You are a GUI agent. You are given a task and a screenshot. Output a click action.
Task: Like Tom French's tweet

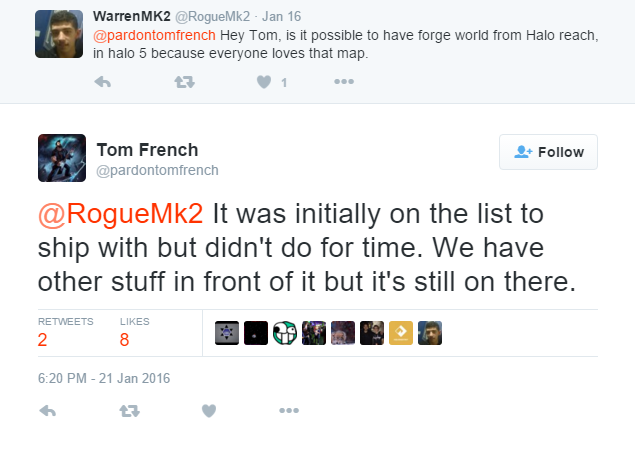point(209,411)
